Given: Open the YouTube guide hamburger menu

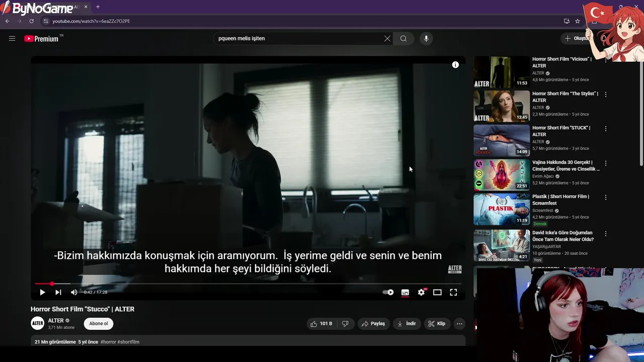Looking at the screenshot, I should tap(12, 38).
